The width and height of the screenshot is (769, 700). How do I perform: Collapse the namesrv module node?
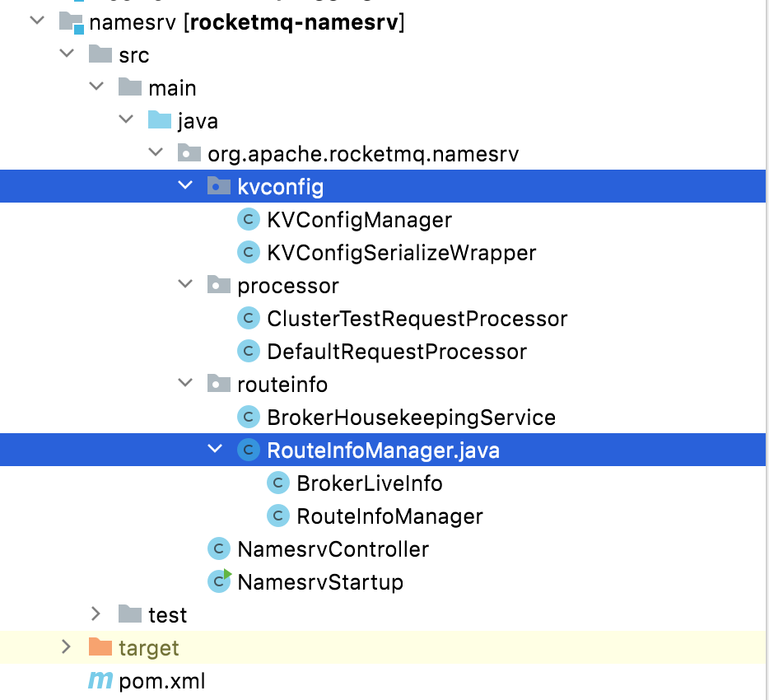coord(37,21)
